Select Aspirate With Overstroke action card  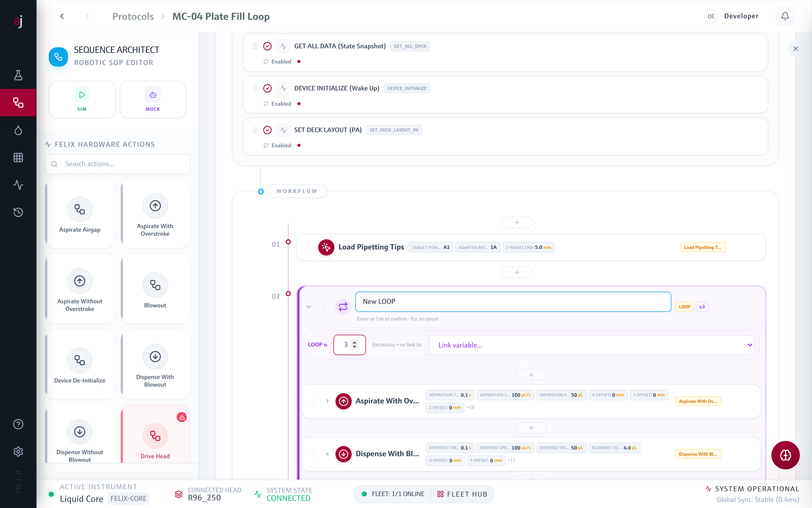155,214
